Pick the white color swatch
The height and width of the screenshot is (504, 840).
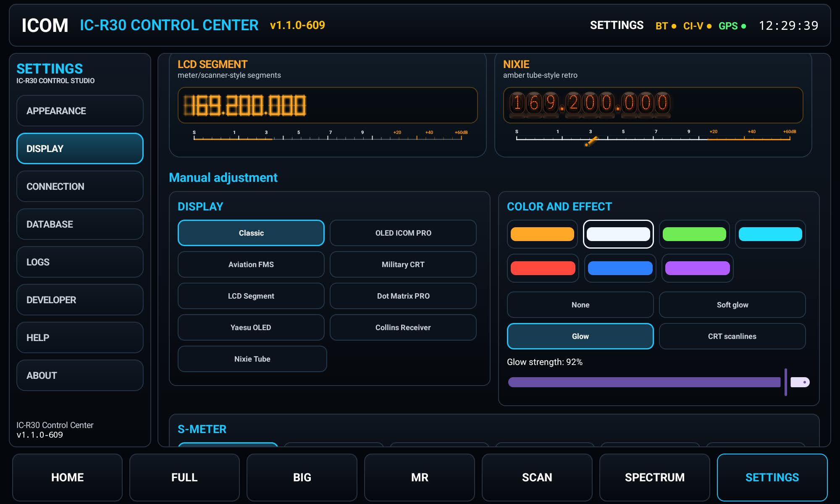pyautogui.click(x=618, y=234)
